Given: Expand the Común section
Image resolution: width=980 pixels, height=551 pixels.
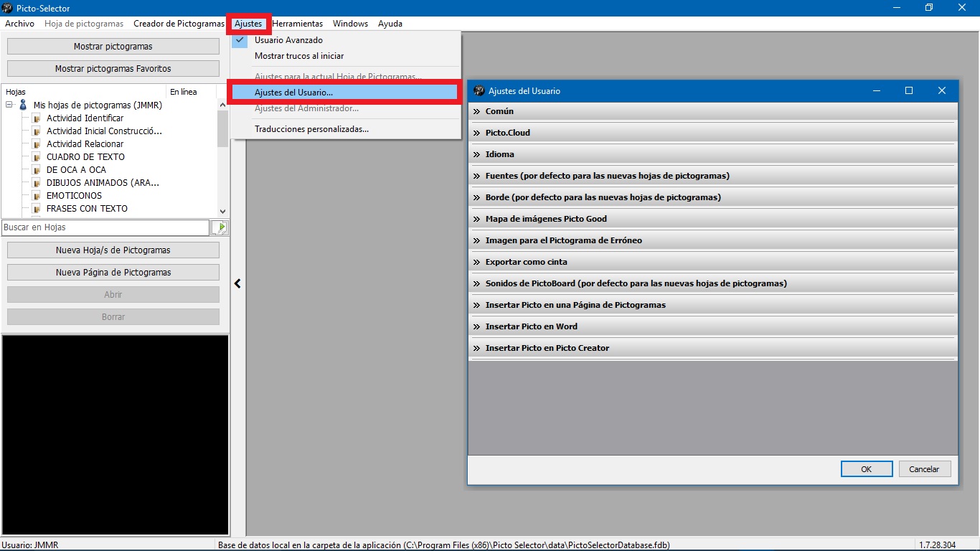Looking at the screenshot, I should click(x=713, y=111).
